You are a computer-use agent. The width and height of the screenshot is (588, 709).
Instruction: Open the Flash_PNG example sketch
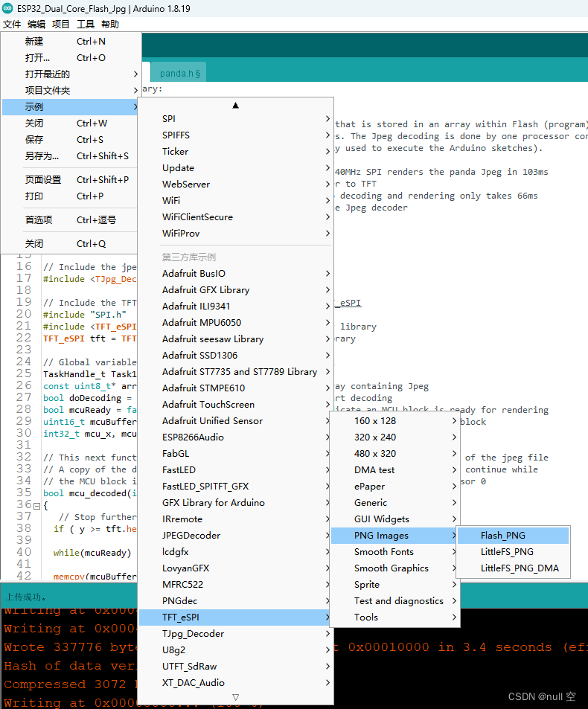[x=514, y=536]
